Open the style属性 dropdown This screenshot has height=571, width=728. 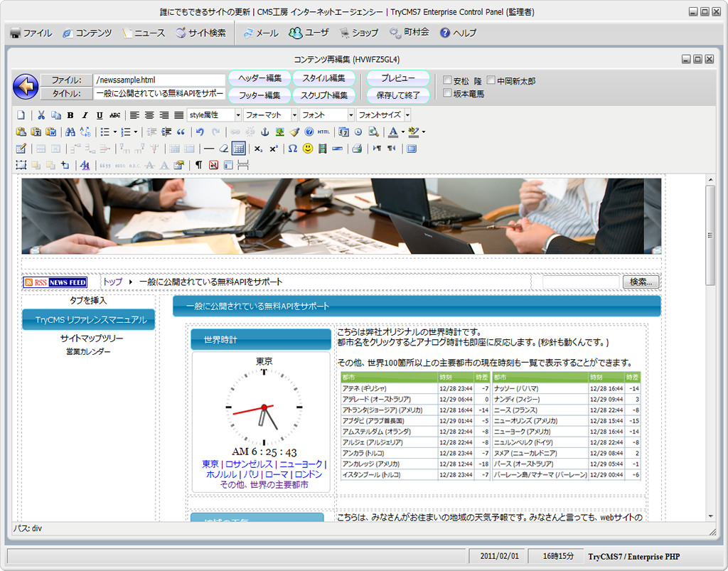(x=214, y=115)
